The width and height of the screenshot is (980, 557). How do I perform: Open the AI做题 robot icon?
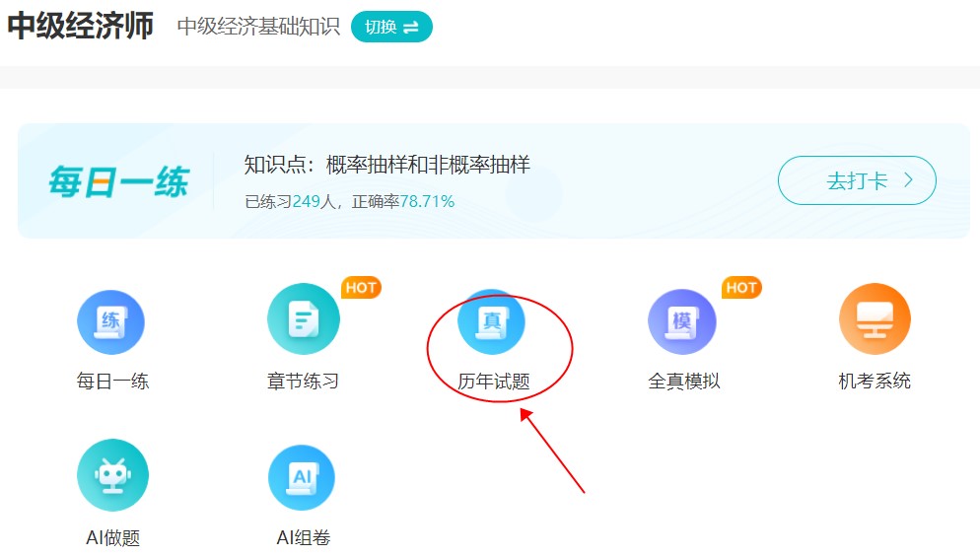point(112,475)
